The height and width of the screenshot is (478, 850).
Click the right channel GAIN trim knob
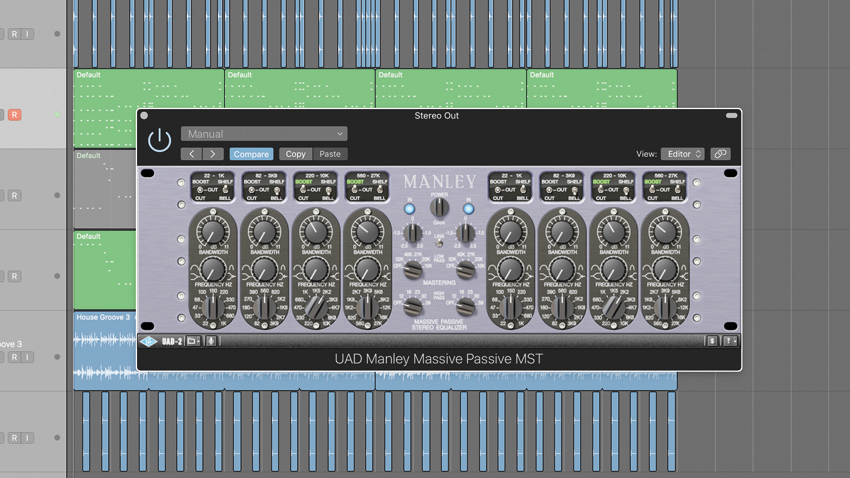(465, 232)
